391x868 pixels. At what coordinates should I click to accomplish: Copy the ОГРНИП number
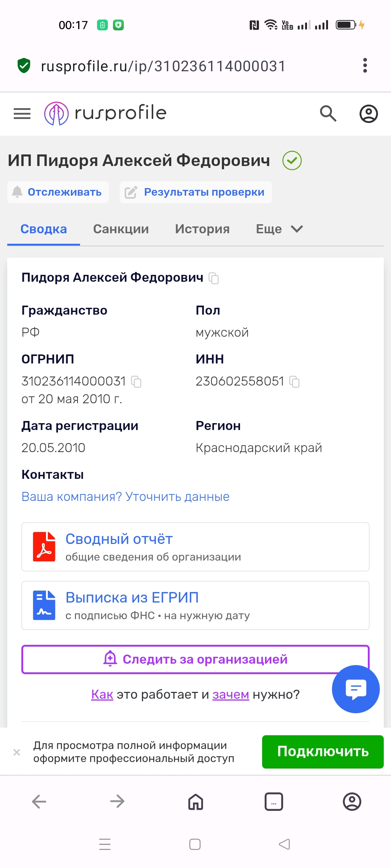(136, 382)
